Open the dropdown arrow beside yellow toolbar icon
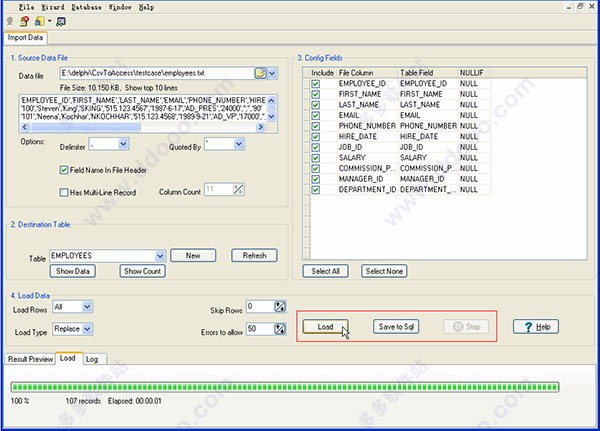Viewport: 600px width, 431px height. [x=49, y=21]
